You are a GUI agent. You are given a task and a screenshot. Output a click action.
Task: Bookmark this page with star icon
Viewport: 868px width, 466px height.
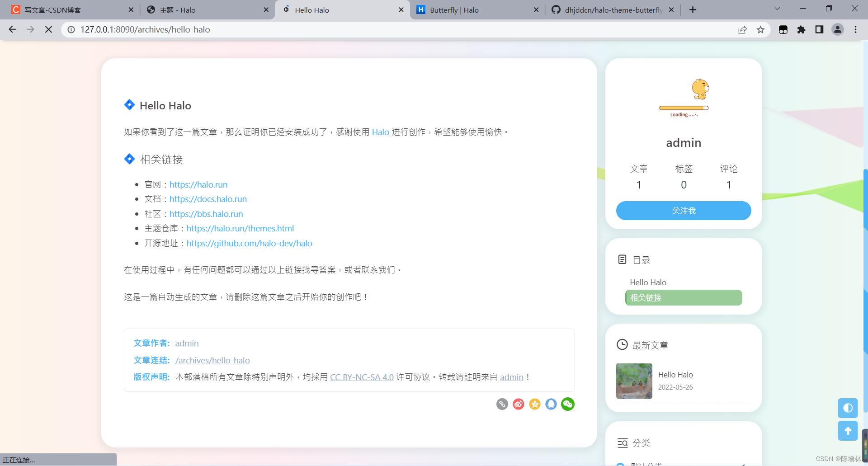pyautogui.click(x=760, y=29)
